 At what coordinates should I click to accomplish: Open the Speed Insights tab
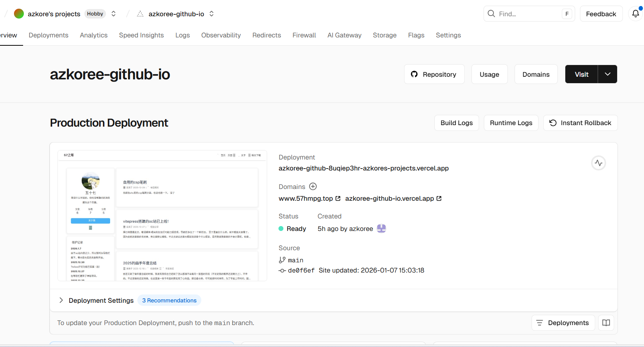[141, 35]
